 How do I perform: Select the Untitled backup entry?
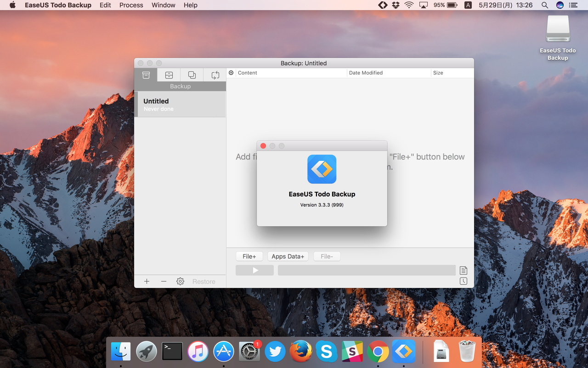(180, 104)
